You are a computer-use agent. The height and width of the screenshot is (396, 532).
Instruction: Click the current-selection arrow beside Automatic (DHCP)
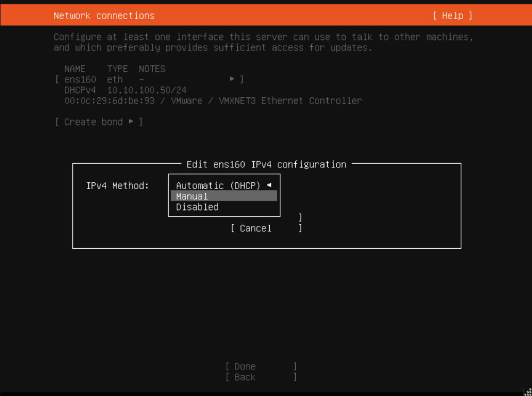269,185
